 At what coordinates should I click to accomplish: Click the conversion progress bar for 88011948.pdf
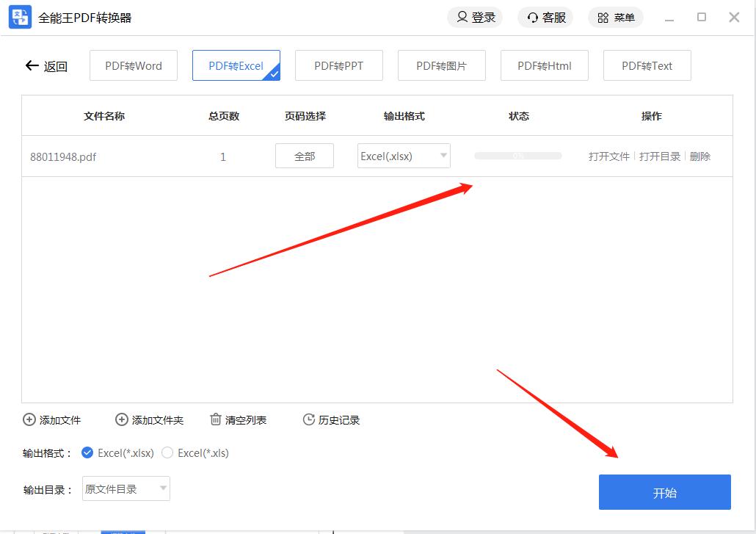pyautogui.click(x=518, y=156)
